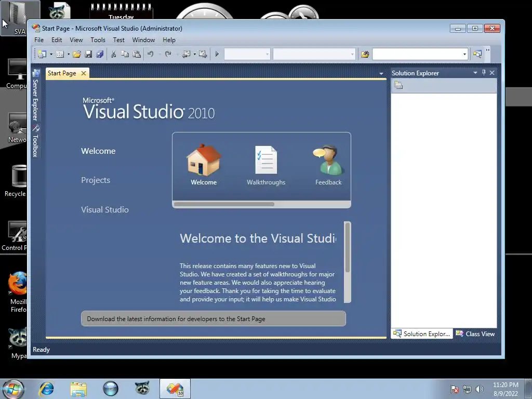Open the Window menu
The height and width of the screenshot is (399, 532).
point(143,40)
